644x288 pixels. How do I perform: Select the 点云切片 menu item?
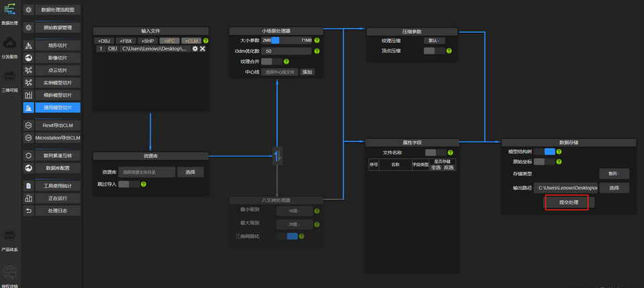[x=58, y=70]
